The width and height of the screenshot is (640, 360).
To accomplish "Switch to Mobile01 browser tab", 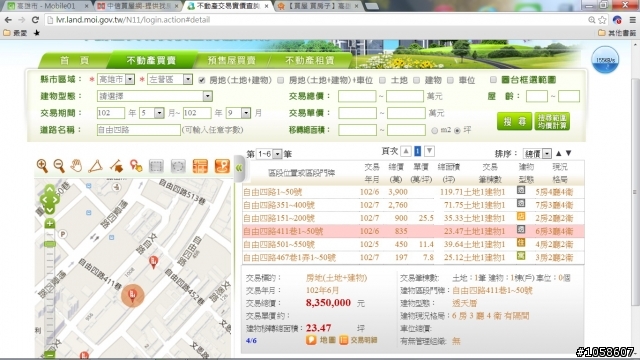I will tap(47, 6).
